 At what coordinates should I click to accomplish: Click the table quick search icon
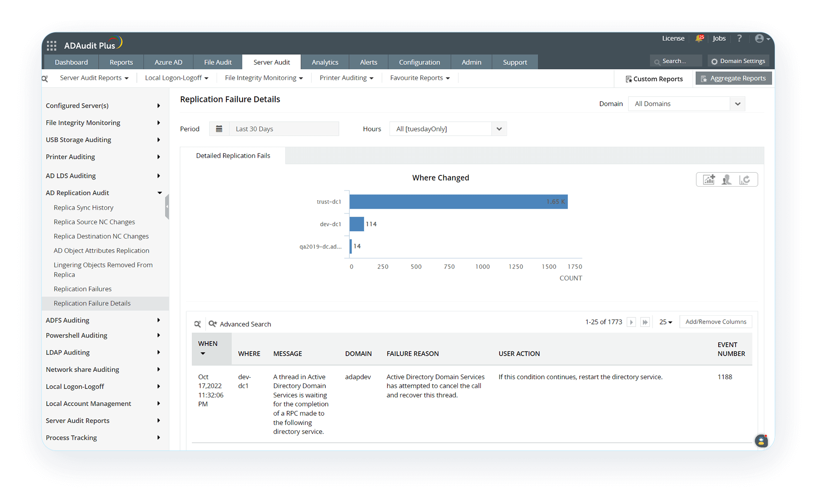pyautogui.click(x=197, y=324)
